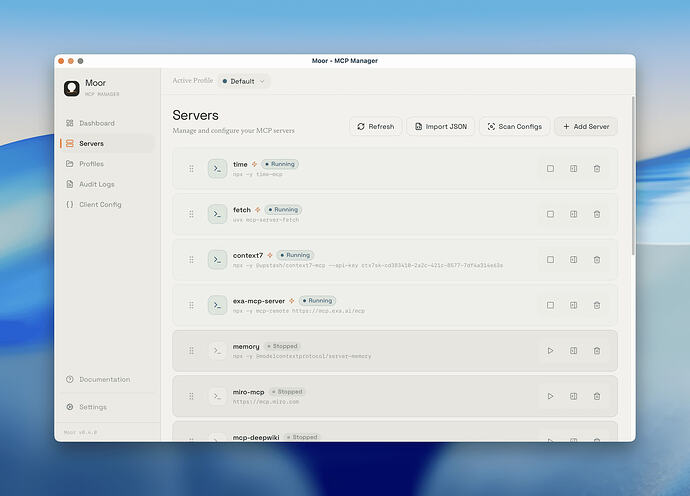Stop the exa-mcp-server
The height and width of the screenshot is (496, 690).
tap(550, 305)
